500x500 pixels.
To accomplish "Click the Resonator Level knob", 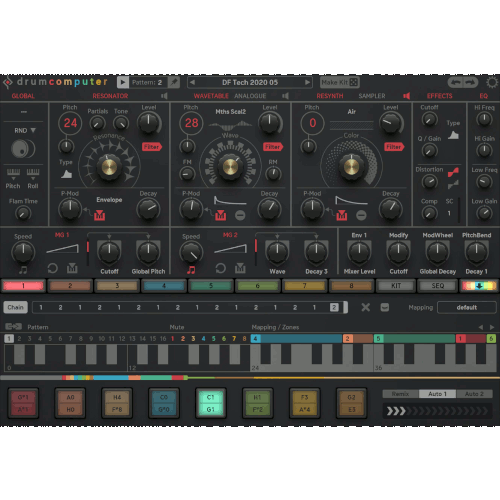I will [x=149, y=123].
